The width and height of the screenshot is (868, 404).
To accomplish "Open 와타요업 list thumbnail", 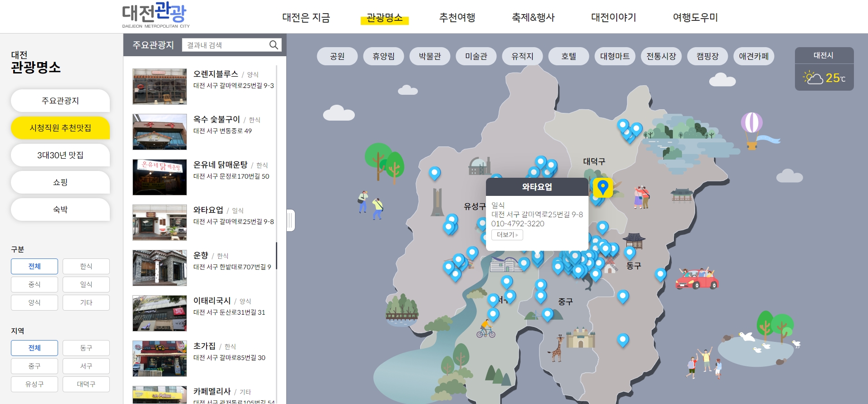I will tap(160, 223).
